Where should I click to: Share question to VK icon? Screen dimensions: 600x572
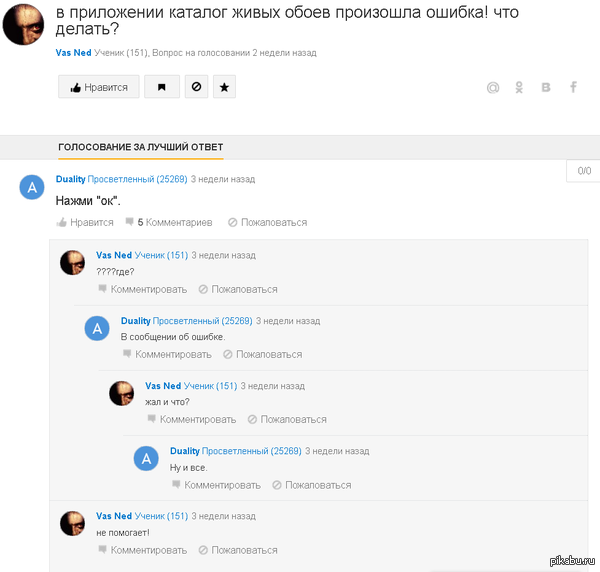pyautogui.click(x=546, y=88)
